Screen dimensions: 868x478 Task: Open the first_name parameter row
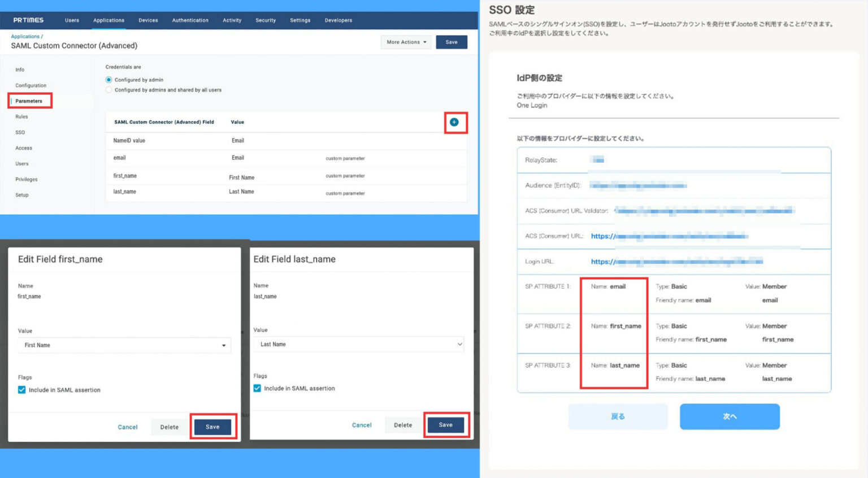tap(125, 176)
